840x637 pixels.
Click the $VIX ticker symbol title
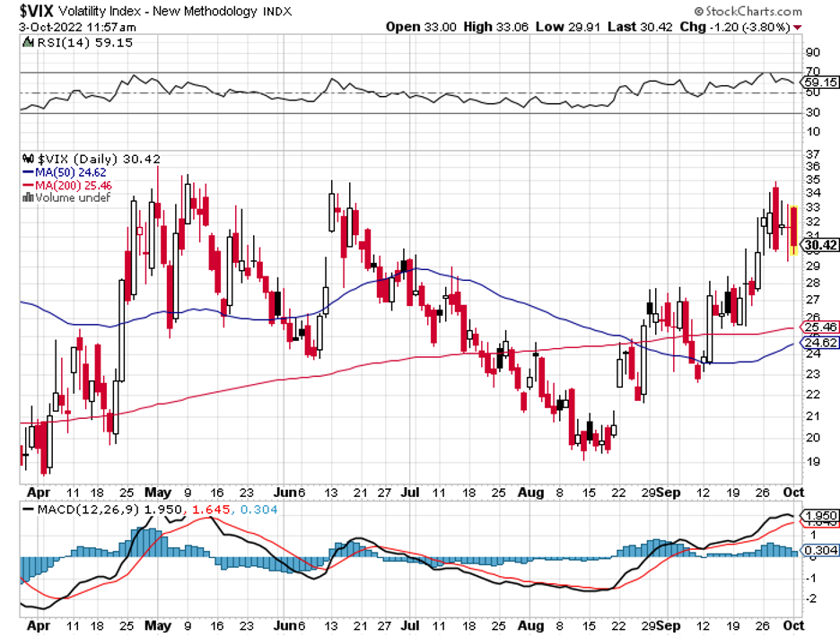(36, 11)
